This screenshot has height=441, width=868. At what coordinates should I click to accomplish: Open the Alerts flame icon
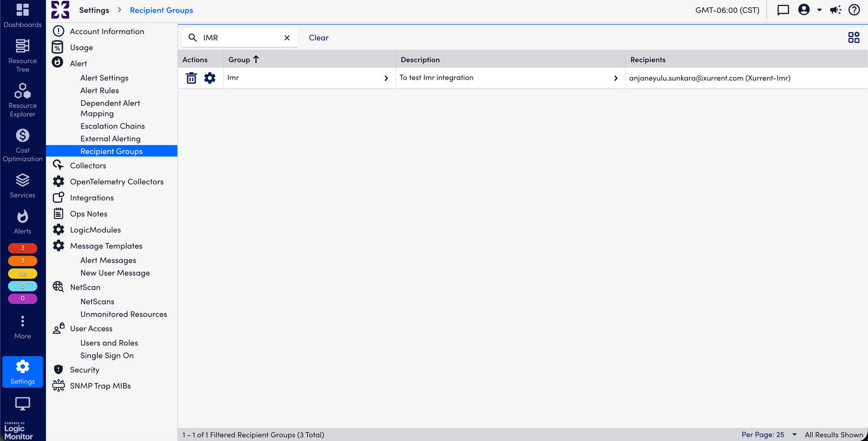pyautogui.click(x=23, y=222)
